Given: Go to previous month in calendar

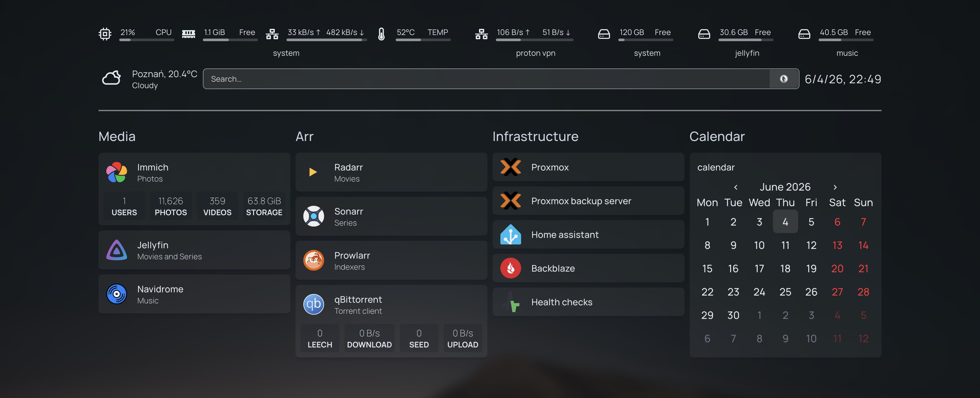Looking at the screenshot, I should 736,187.
